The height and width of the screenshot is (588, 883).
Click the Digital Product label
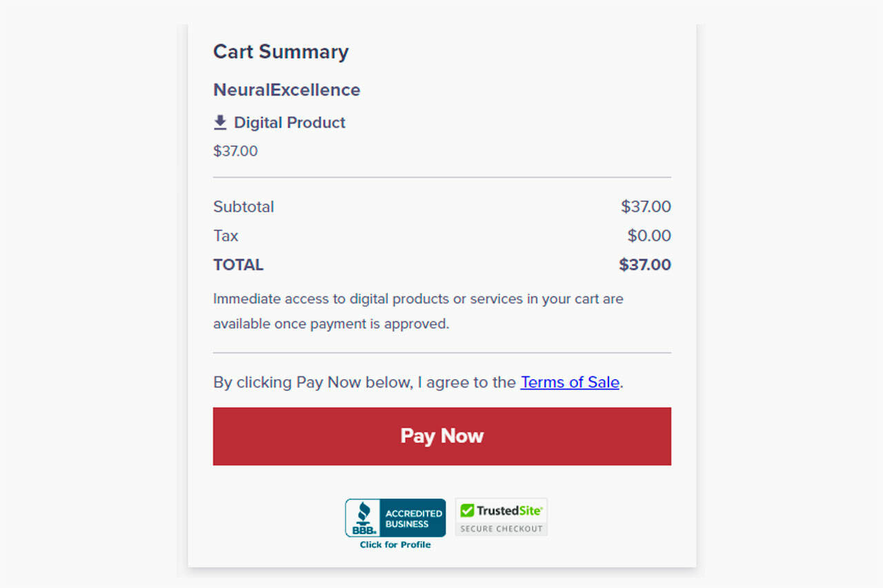coord(290,123)
